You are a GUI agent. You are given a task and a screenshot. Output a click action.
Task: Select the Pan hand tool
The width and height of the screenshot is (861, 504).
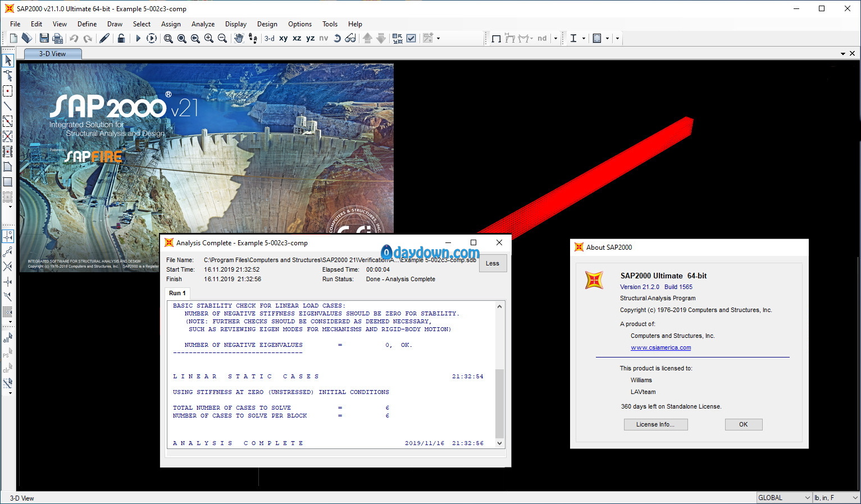click(239, 38)
